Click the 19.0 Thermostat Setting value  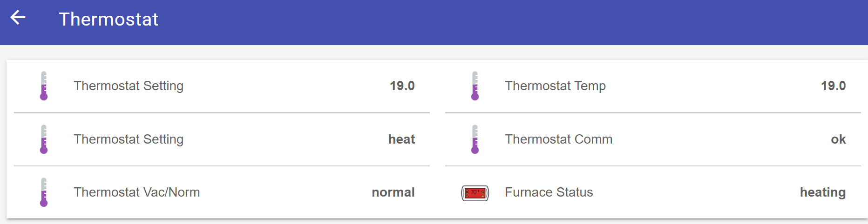(402, 86)
